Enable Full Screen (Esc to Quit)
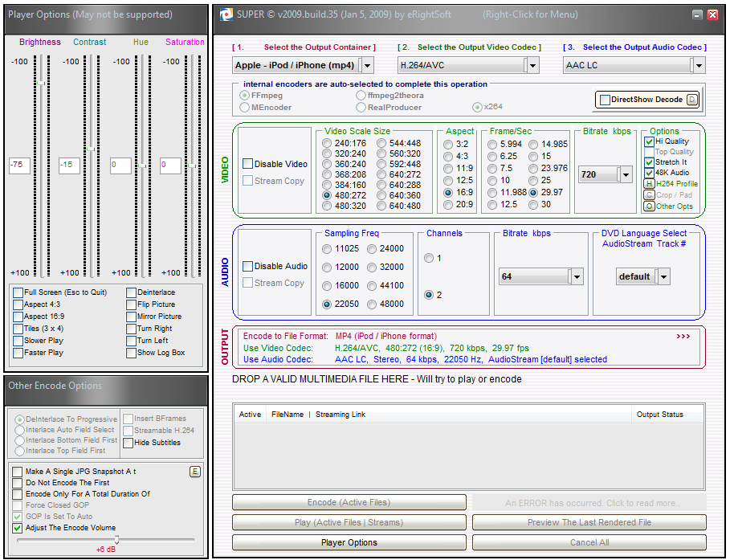 [x=18, y=292]
